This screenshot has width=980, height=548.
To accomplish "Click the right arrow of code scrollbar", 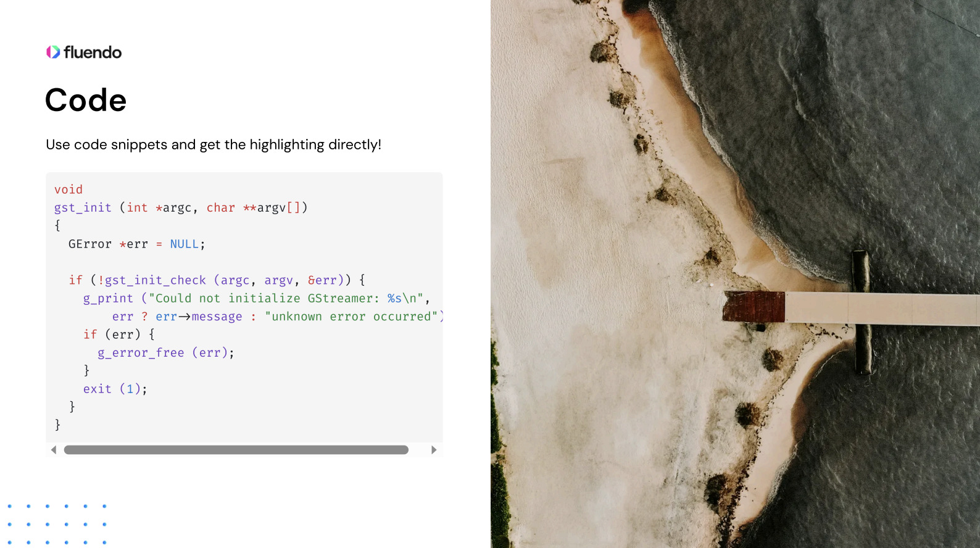I will pos(434,450).
